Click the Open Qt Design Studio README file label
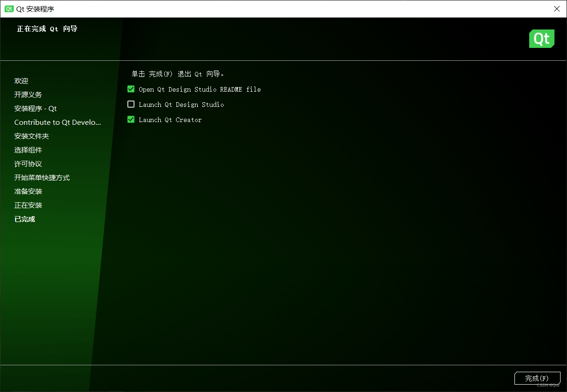The image size is (567, 392). pos(200,89)
